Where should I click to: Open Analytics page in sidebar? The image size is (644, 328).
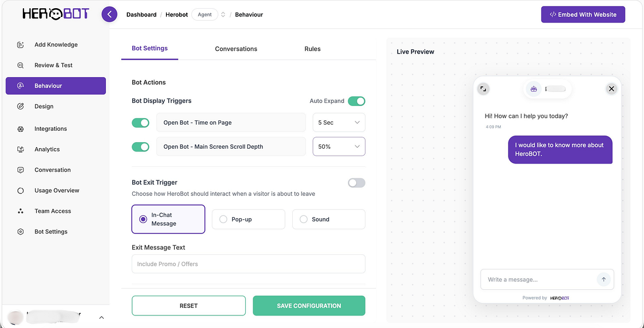click(x=56, y=149)
